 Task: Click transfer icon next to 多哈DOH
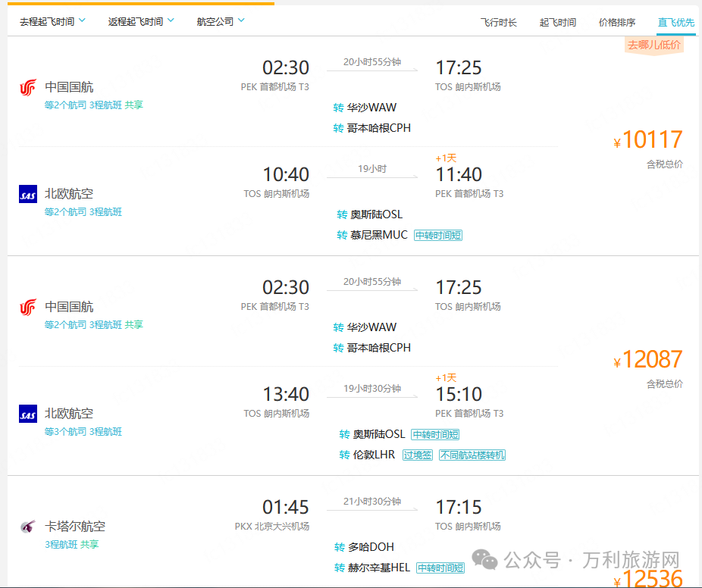(340, 547)
